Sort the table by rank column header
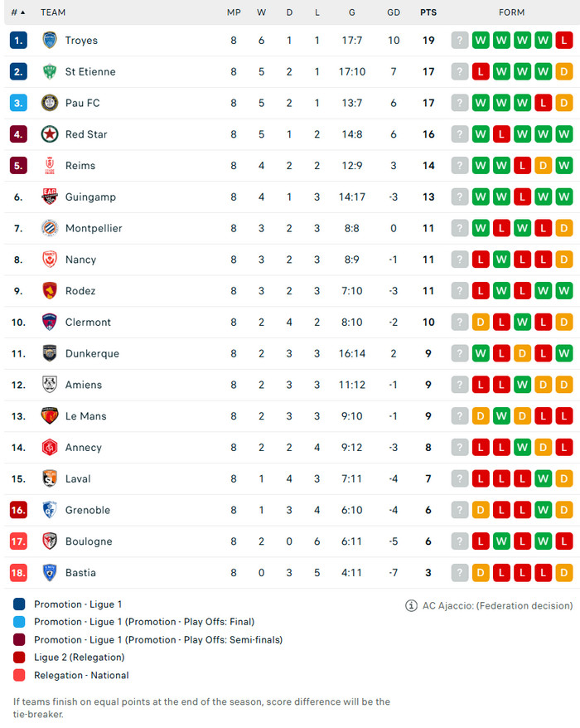Image resolution: width=580 pixels, height=728 pixels. pyautogui.click(x=17, y=12)
